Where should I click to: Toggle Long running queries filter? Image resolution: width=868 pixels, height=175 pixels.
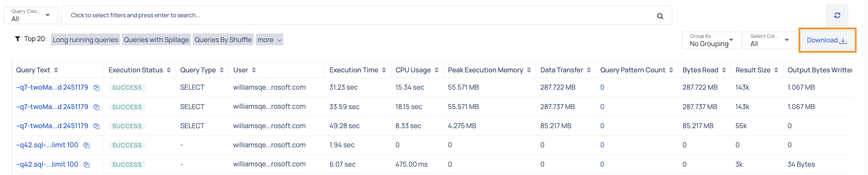pyautogui.click(x=85, y=40)
